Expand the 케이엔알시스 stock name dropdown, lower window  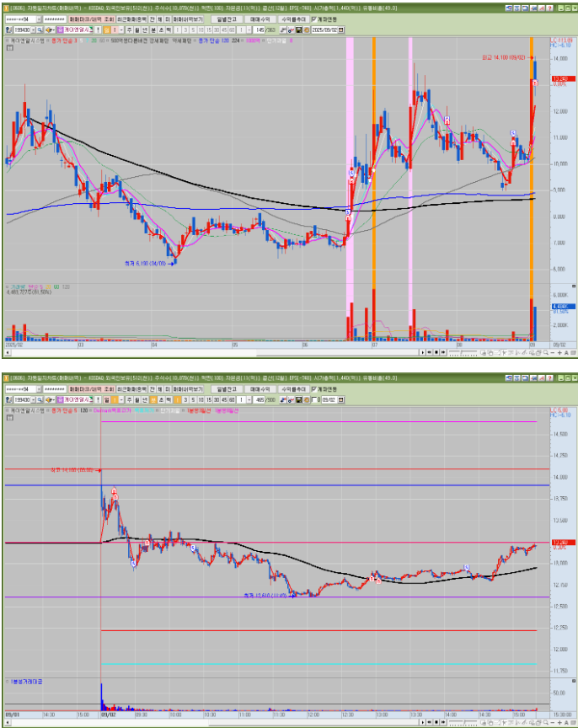tap(92, 399)
